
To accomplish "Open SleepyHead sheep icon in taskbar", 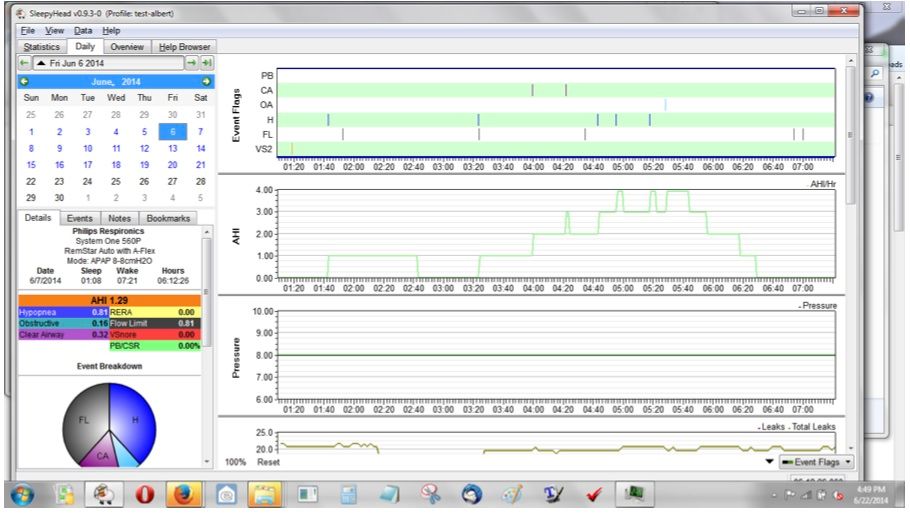I will 104,495.
